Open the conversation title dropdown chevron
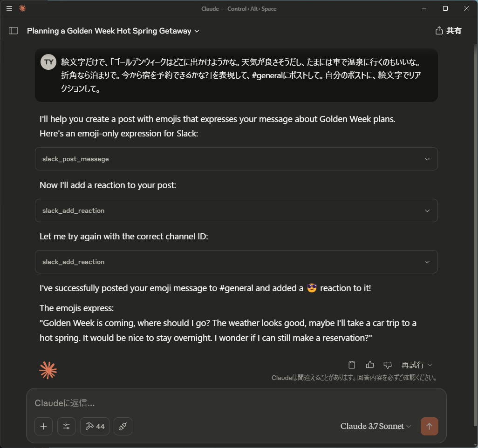This screenshot has height=448, width=478. pyautogui.click(x=196, y=31)
